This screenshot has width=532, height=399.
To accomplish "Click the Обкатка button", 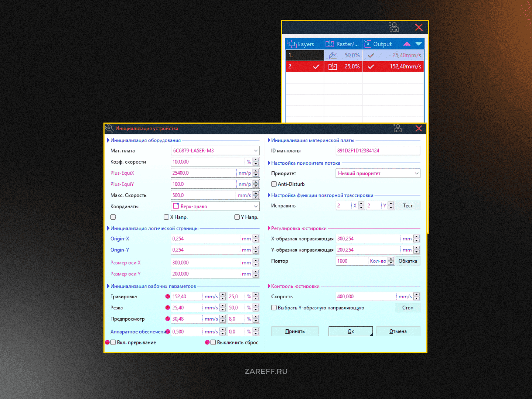I will [x=408, y=261].
